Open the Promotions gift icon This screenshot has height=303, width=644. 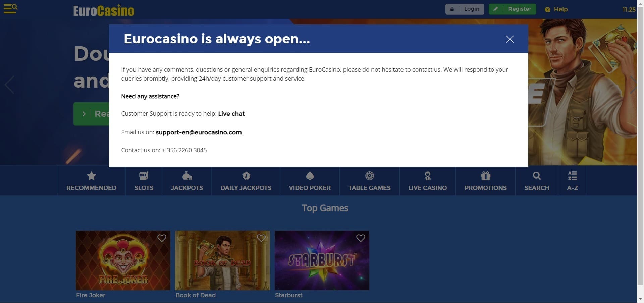click(485, 176)
